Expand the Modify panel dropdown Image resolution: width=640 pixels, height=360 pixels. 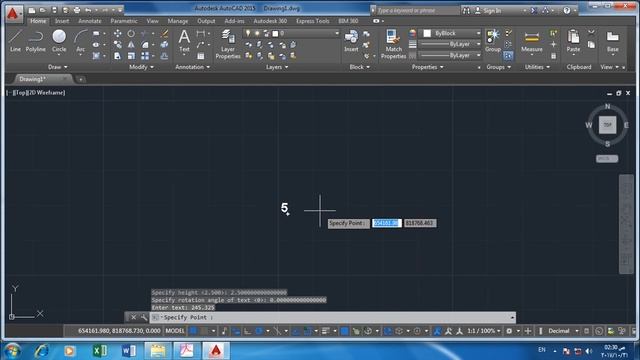[141, 67]
